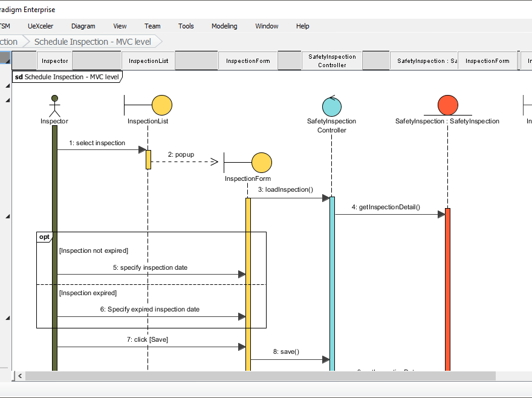This screenshot has height=398, width=532.
Task: Open the Tools menu
Action: coord(186,26)
